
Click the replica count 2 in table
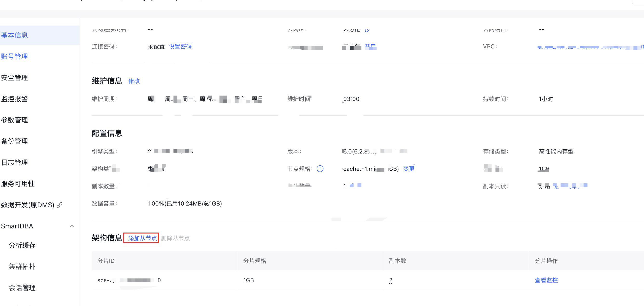point(390,280)
